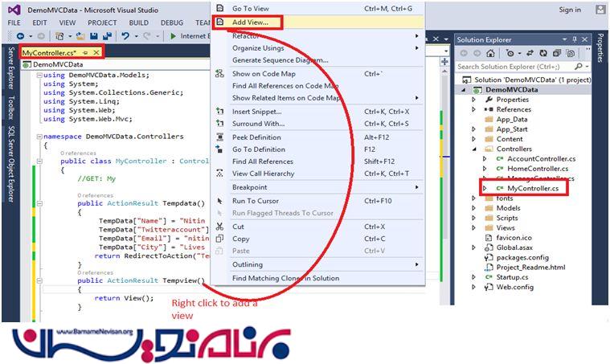Screen dimensions: 610x364
Task: Click Sync with Active Document icon
Action: (x=530, y=53)
